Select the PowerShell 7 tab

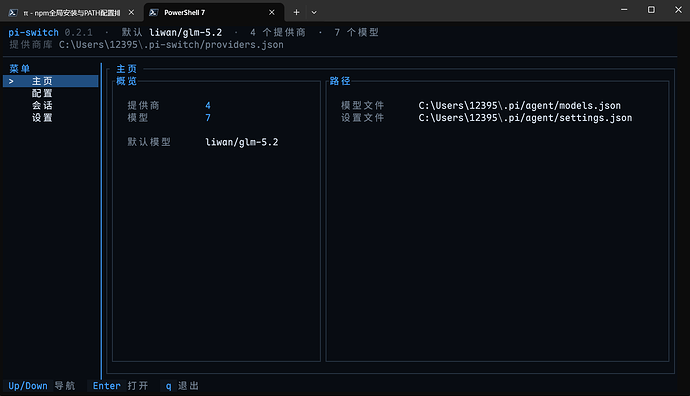click(214, 12)
